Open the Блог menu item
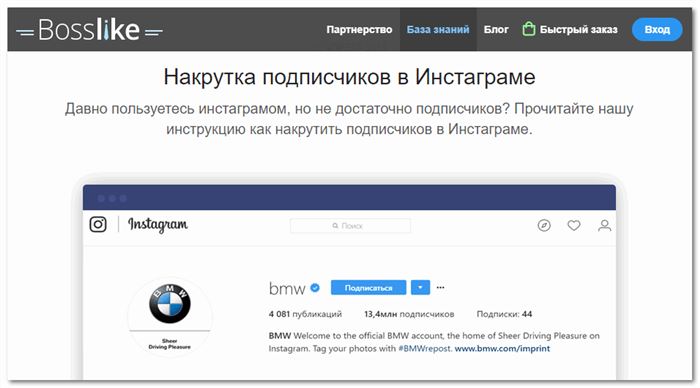Screen dimensions: 700x388 tap(496, 29)
